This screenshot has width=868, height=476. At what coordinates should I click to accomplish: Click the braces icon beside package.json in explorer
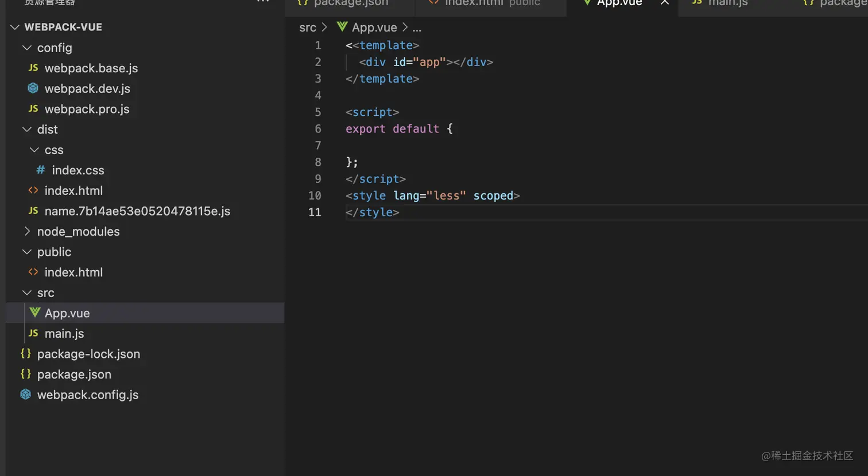pos(26,374)
